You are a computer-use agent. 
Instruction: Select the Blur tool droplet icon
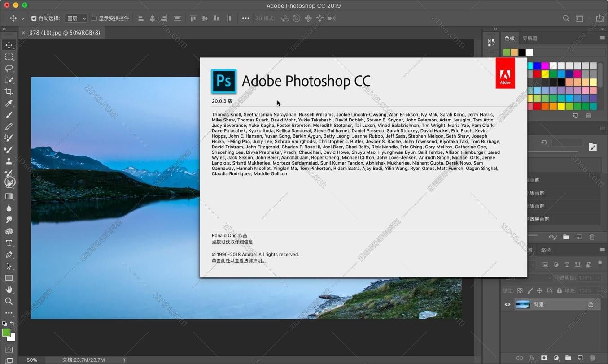coord(9,208)
